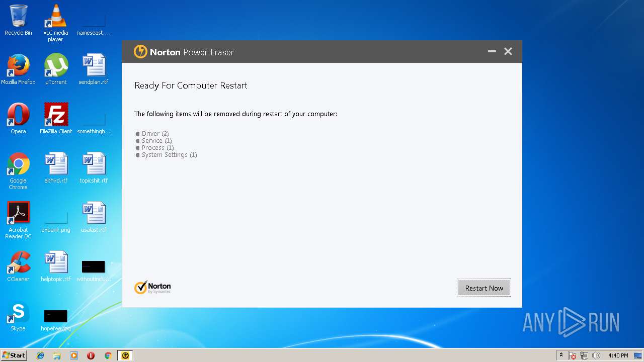Image resolution: width=644 pixels, height=362 pixels.
Task: Select the helptopic.rtf document icon
Action: pos(55,266)
